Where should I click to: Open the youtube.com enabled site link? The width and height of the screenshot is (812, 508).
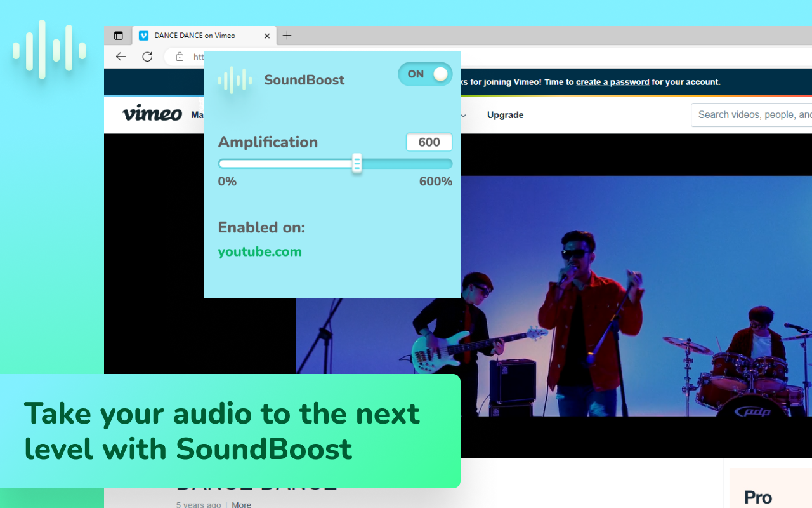[259, 251]
